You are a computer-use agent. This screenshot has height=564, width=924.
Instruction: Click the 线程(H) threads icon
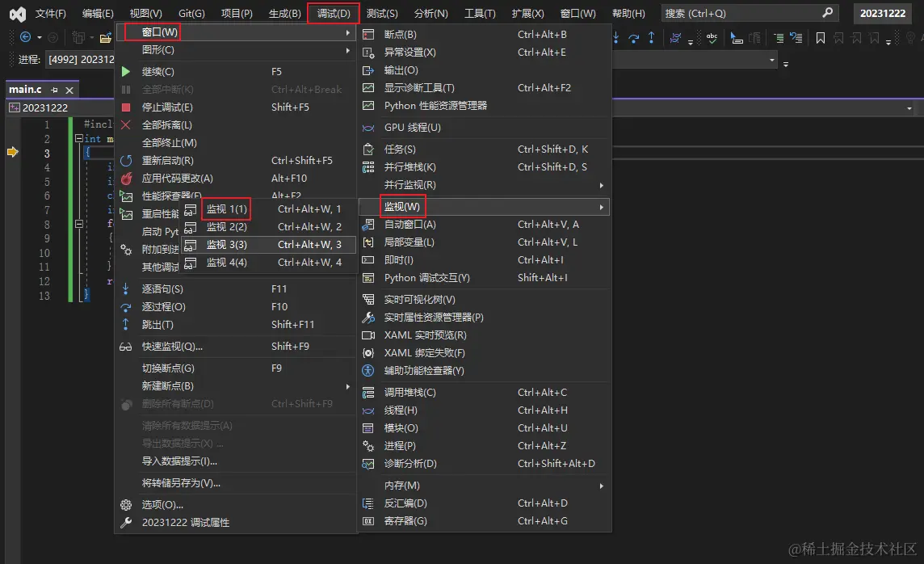tap(368, 410)
